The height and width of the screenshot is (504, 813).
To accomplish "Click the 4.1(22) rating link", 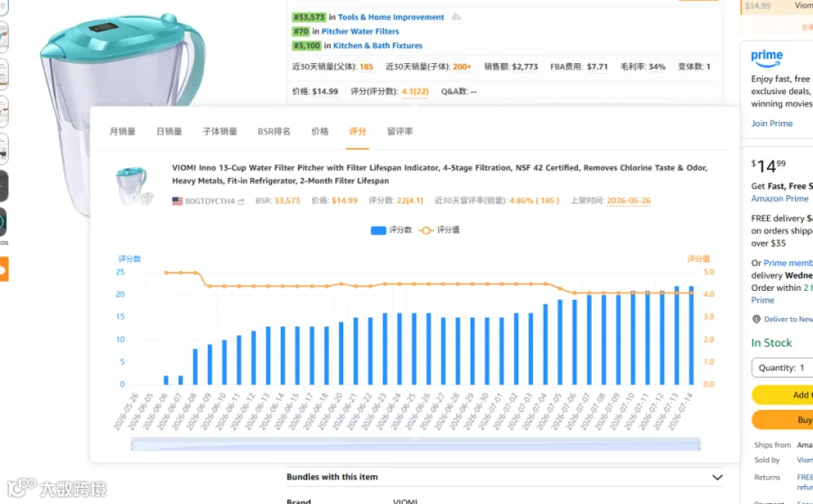I will coord(416,92).
